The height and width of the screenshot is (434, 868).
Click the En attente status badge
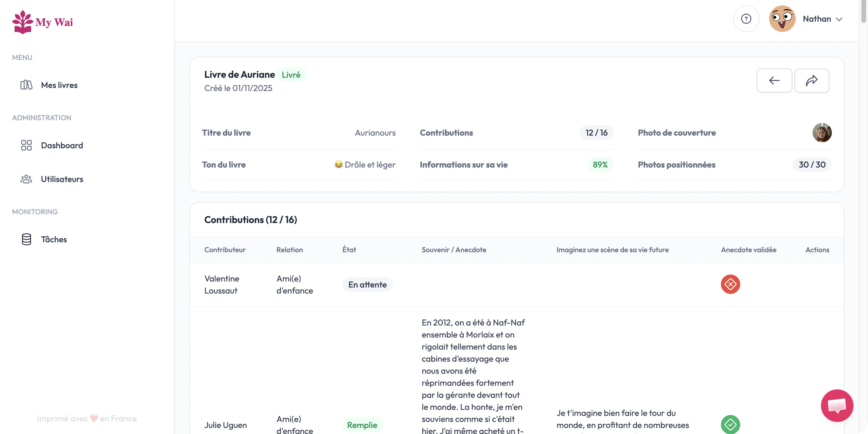tap(367, 285)
